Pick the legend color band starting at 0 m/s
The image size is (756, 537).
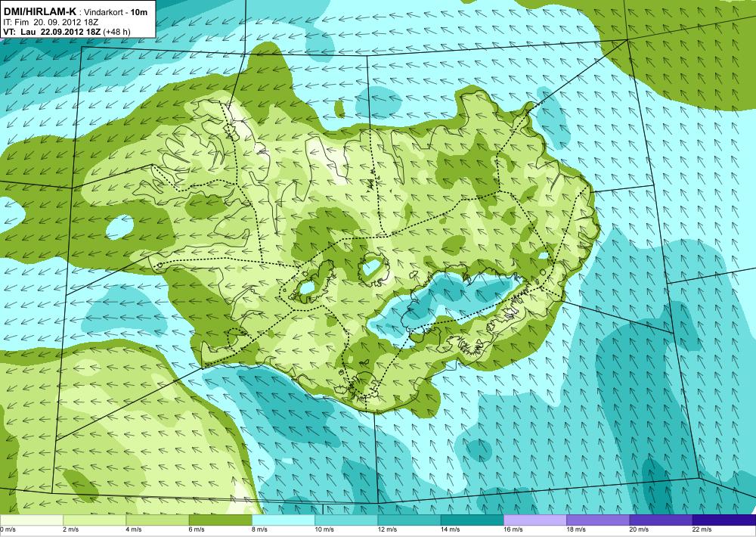31,520
